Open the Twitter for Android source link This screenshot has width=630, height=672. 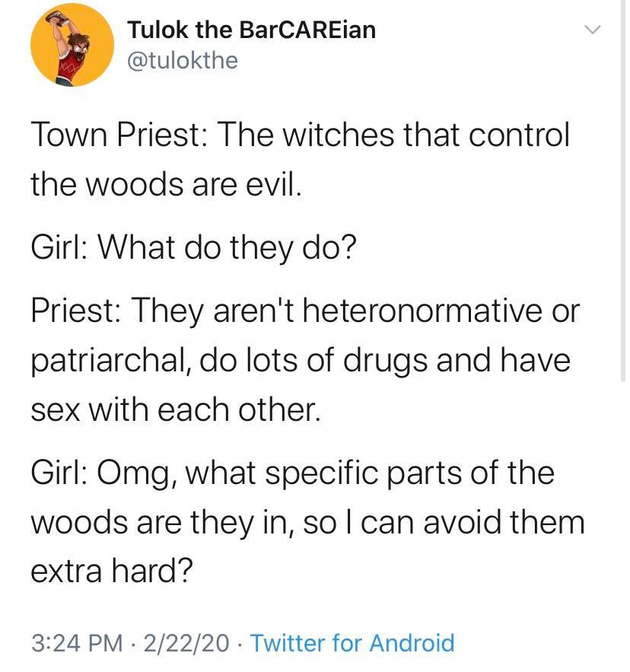click(352, 643)
